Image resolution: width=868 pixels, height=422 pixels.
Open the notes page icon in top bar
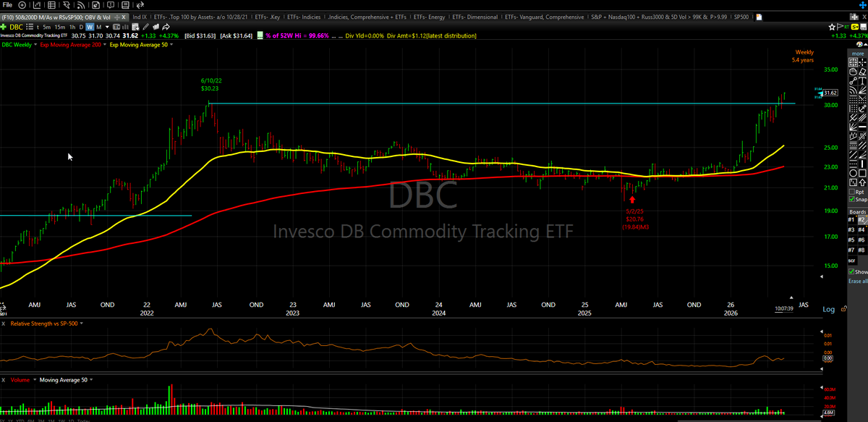pos(125,5)
